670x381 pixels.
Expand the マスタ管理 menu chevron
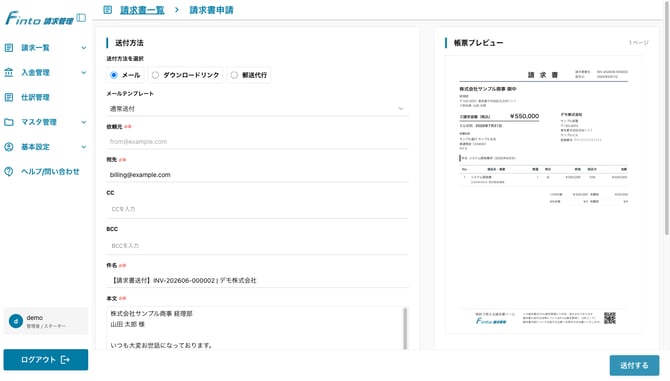84,122
